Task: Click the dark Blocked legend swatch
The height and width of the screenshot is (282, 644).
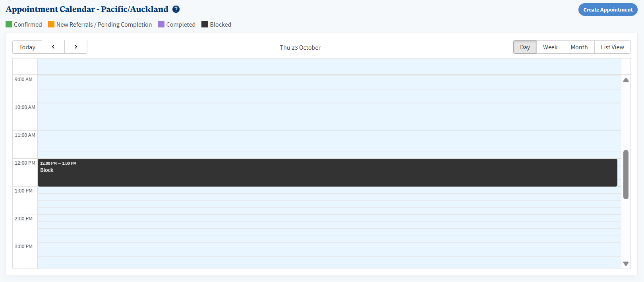Action: pos(205,24)
